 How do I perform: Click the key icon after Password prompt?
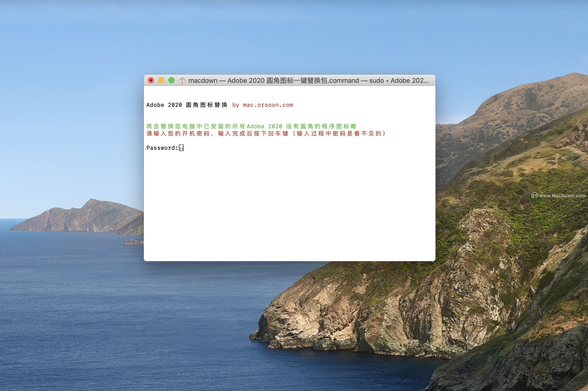pos(181,148)
